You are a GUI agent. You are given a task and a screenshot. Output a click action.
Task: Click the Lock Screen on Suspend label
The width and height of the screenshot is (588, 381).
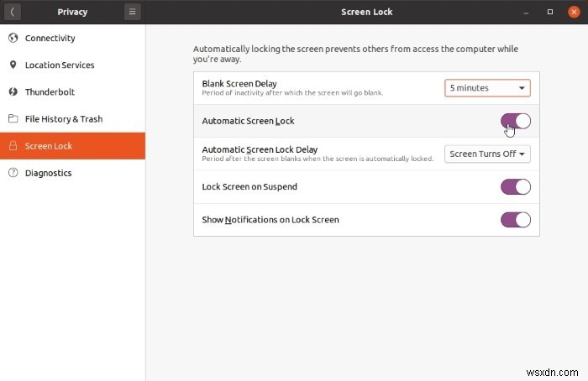[x=249, y=186]
